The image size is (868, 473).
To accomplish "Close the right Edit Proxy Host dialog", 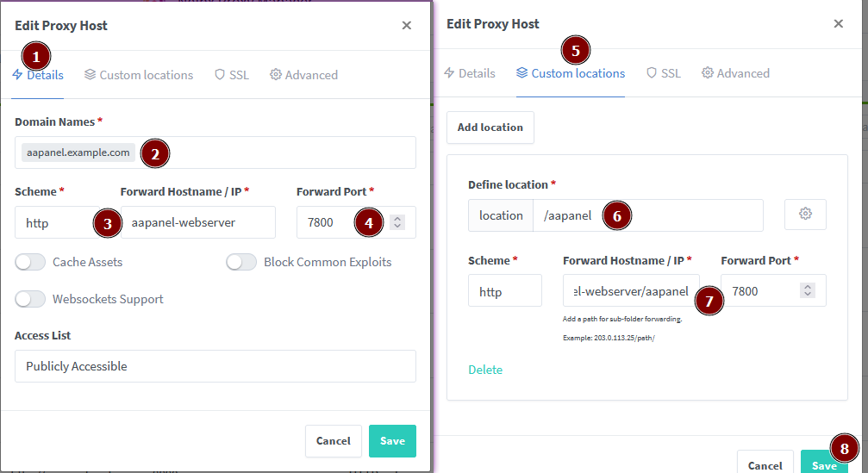I will 838,24.
